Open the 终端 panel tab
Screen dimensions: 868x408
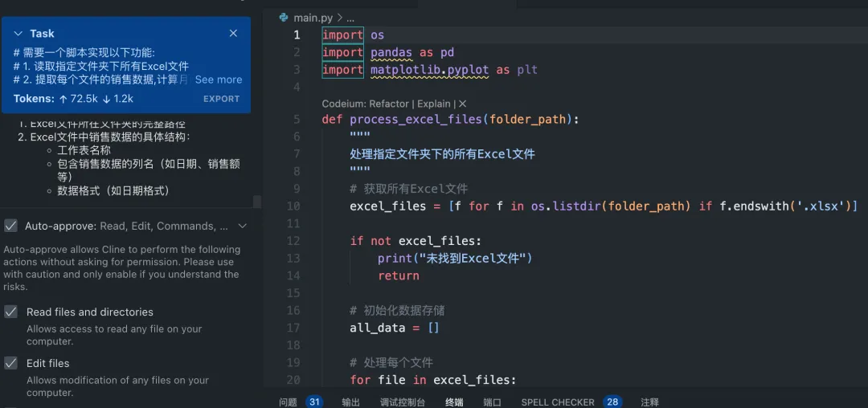454,402
